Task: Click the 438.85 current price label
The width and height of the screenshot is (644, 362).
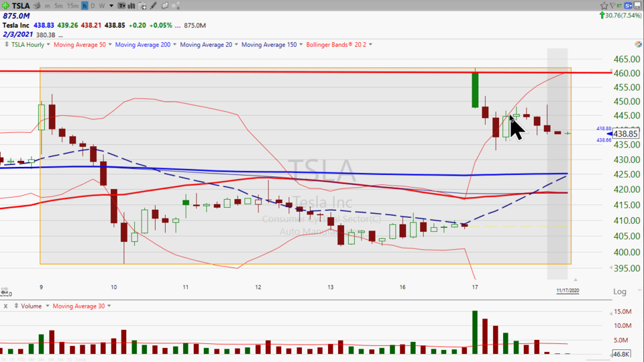Action: click(x=625, y=134)
